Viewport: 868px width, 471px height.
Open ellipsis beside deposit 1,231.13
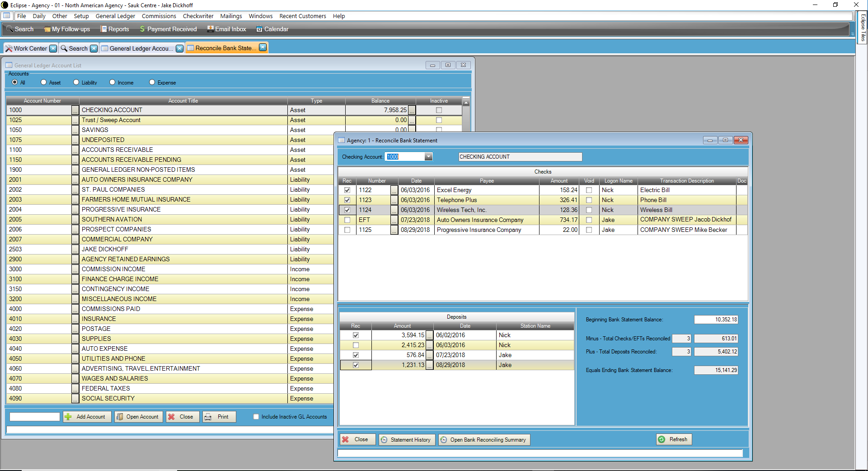429,365
